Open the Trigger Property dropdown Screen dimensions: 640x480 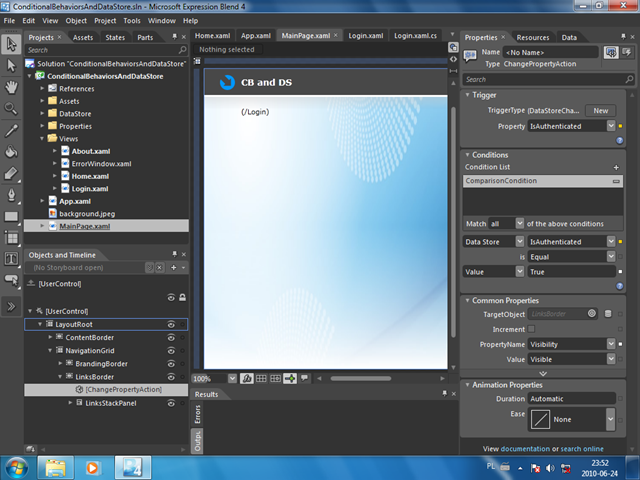[611, 126]
